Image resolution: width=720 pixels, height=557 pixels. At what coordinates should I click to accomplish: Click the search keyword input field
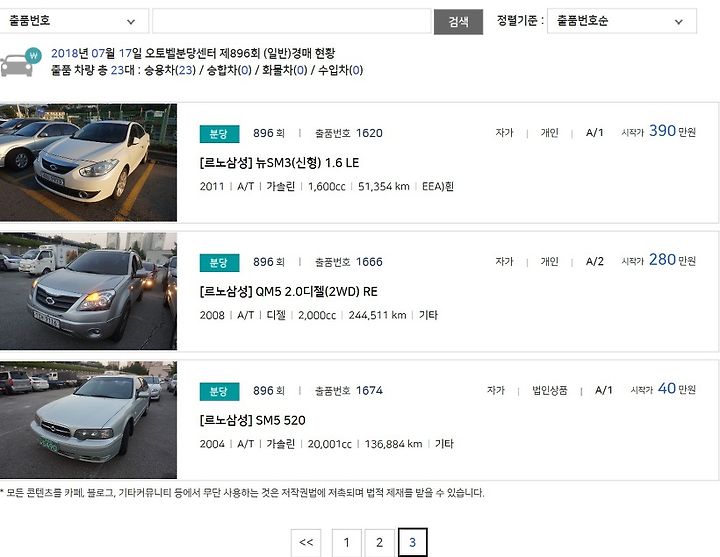[292, 21]
